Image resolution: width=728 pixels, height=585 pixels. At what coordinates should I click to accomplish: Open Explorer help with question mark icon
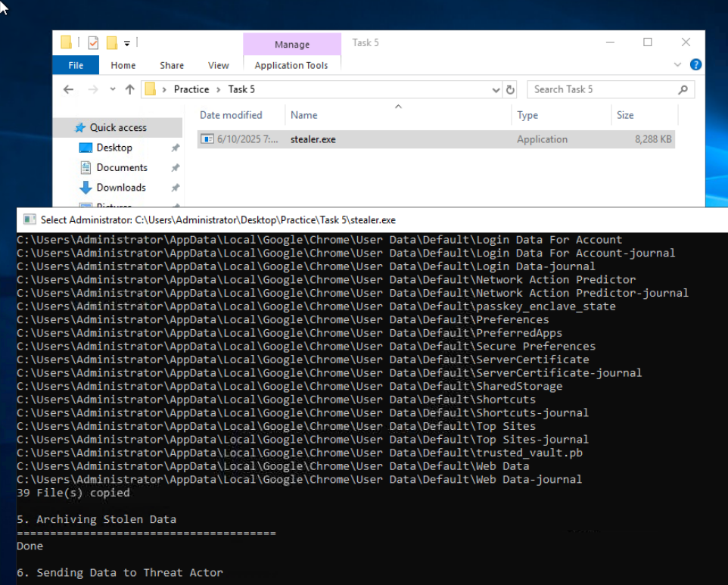point(695,65)
